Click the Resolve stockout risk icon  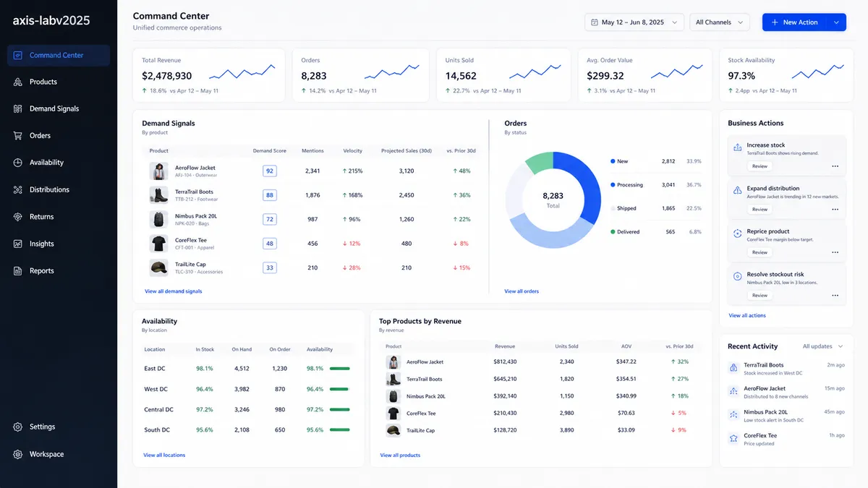click(737, 276)
